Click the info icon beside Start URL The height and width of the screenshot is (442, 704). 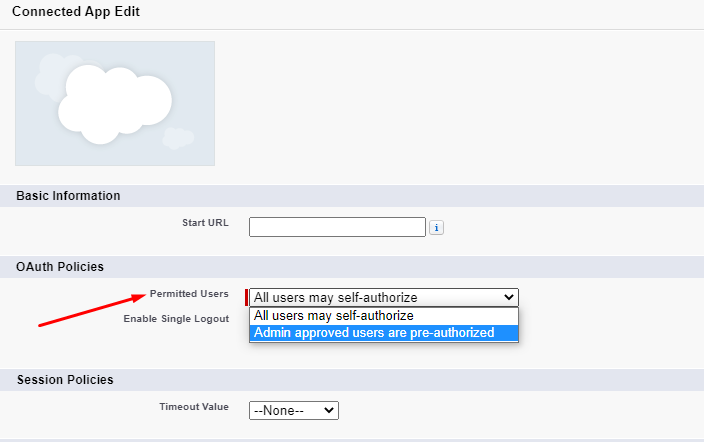click(x=436, y=228)
